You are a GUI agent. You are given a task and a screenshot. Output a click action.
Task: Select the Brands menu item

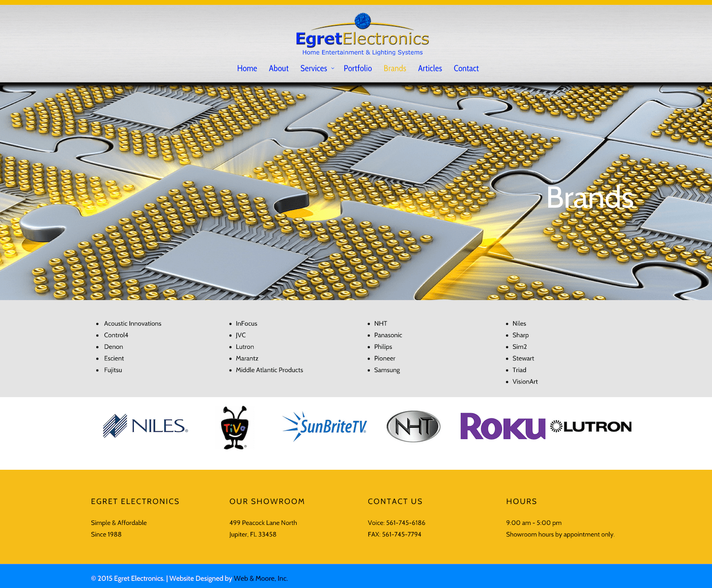tap(395, 68)
